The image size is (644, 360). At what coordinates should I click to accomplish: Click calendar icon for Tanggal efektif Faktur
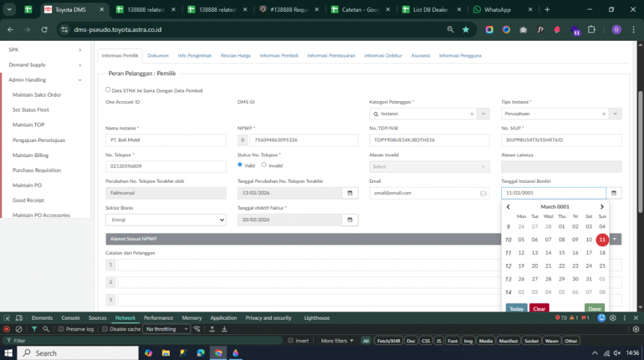350,220
